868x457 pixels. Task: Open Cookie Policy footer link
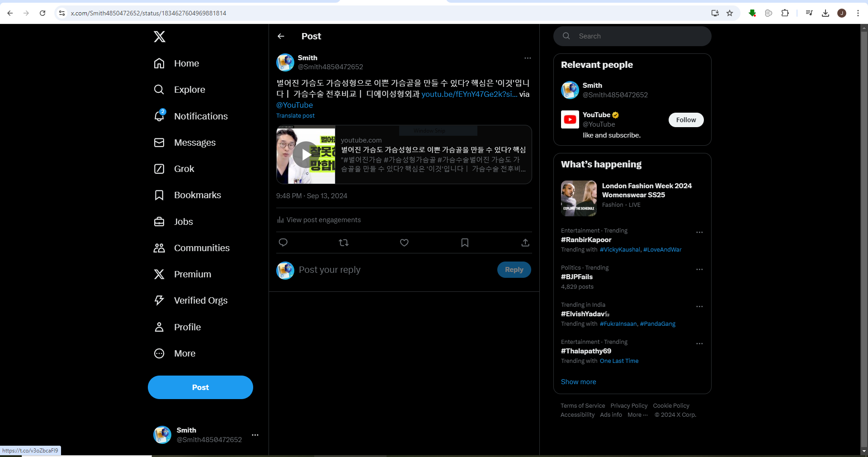point(671,406)
